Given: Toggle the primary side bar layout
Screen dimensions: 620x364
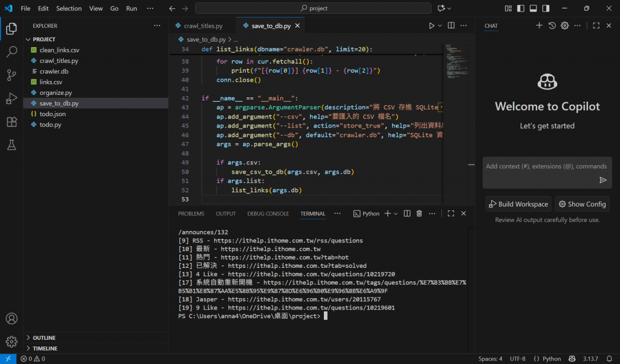Looking at the screenshot, I should (x=520, y=8).
